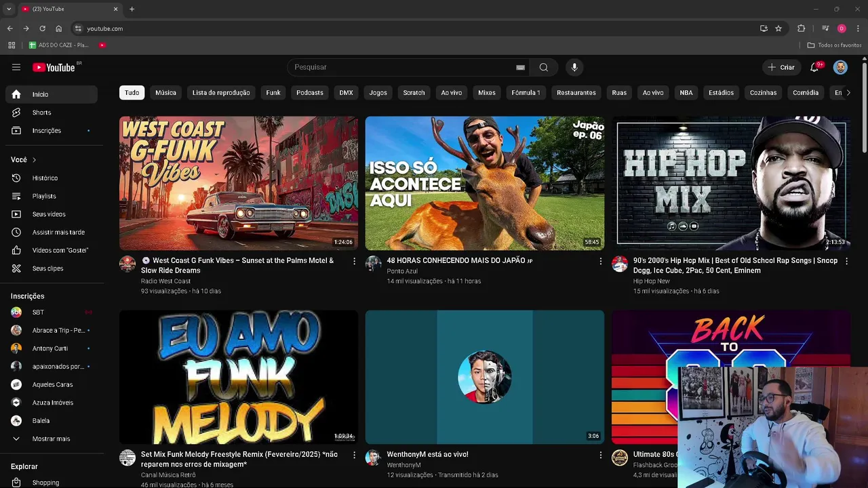The height and width of the screenshot is (488, 868).
Task: Open options for Set Mix Funk Melody video
Action: [x=354, y=455]
